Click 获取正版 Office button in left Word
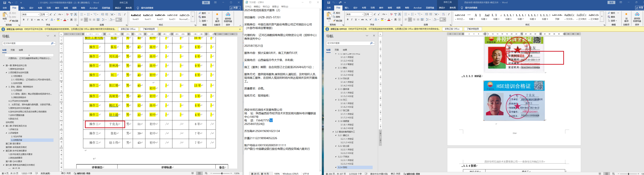Image resolution: width=644 pixels, height=175 pixels. point(128,29)
